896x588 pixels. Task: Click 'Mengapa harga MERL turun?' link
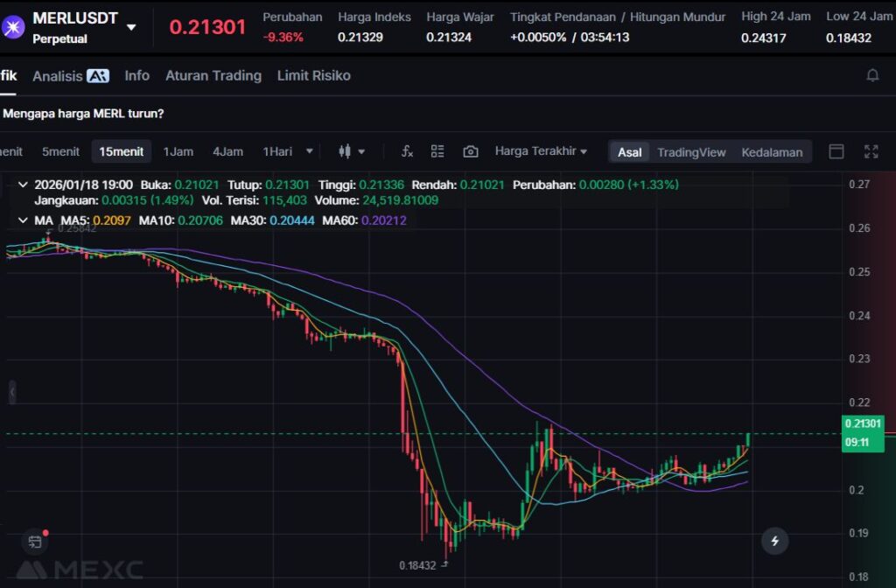click(x=84, y=113)
